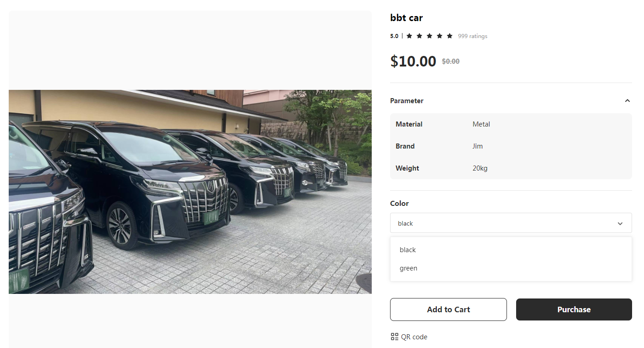Click the Parameter section header label
The height and width of the screenshot is (348, 644).
pyautogui.click(x=407, y=101)
